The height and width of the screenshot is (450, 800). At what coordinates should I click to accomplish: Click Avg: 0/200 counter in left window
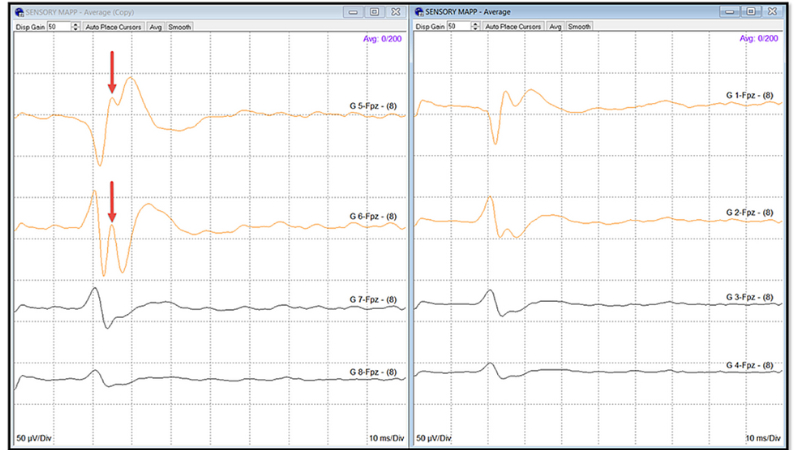click(x=382, y=39)
